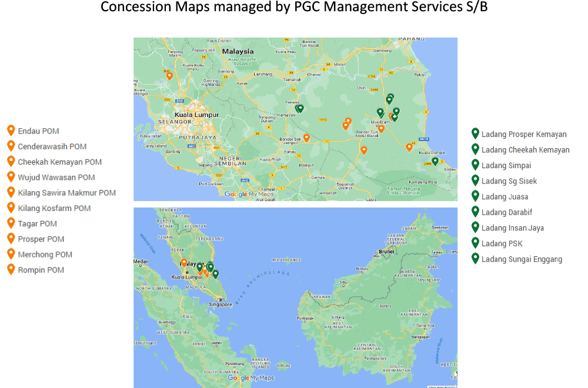588x388 pixels.
Task: Click the Tagar POM legend label
Action: click(x=38, y=224)
